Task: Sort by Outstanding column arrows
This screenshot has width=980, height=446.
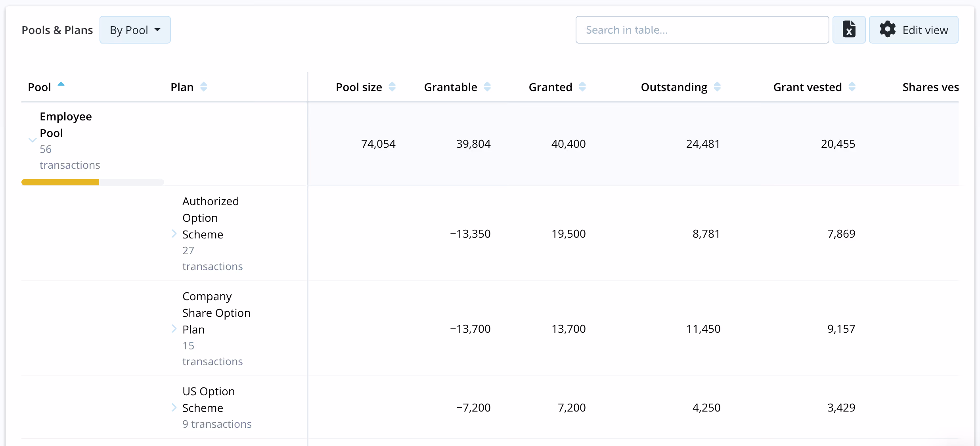Action: point(717,87)
